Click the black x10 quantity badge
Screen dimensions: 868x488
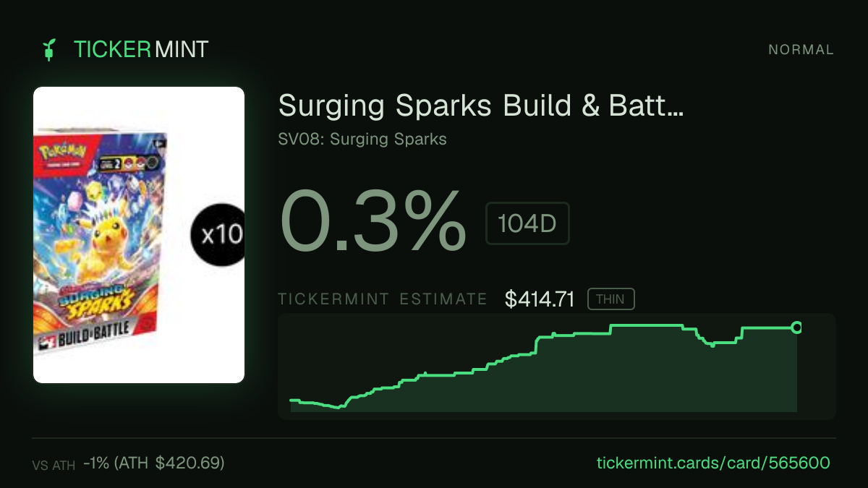pos(217,235)
